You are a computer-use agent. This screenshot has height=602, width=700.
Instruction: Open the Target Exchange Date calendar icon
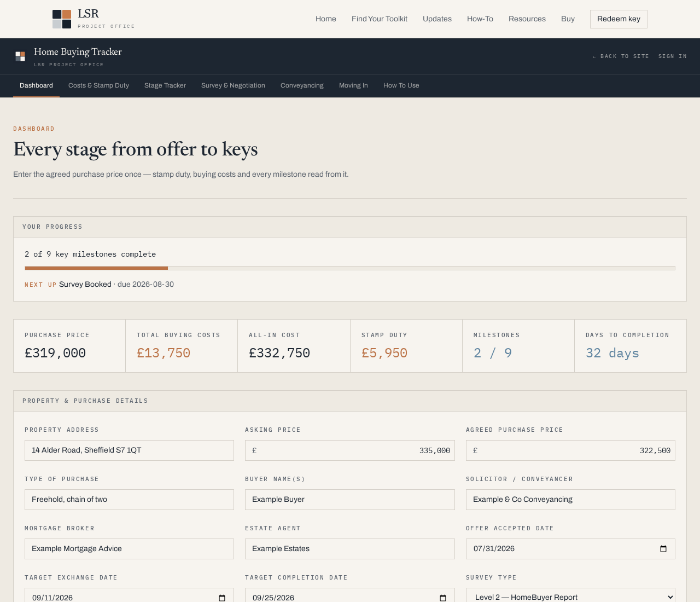pos(222,598)
